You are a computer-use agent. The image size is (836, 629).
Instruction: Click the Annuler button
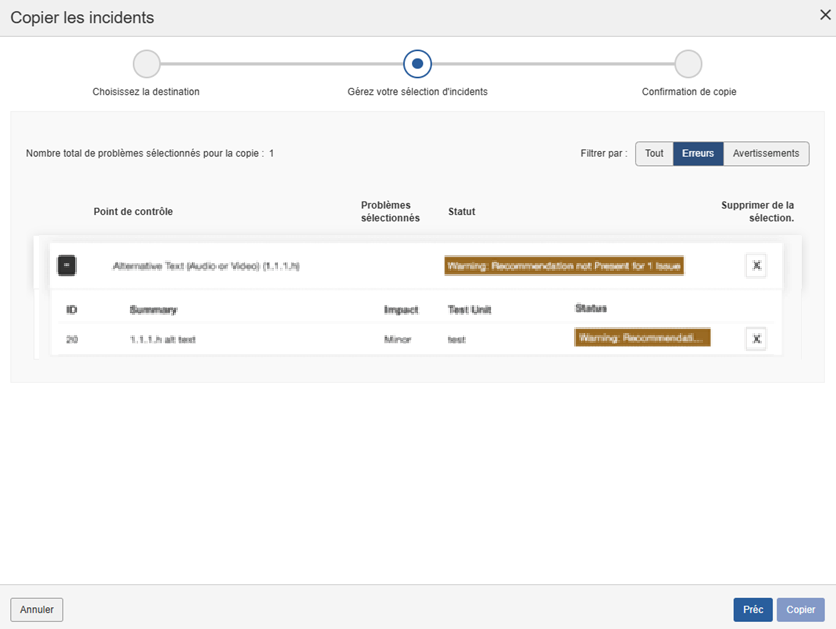coord(37,609)
